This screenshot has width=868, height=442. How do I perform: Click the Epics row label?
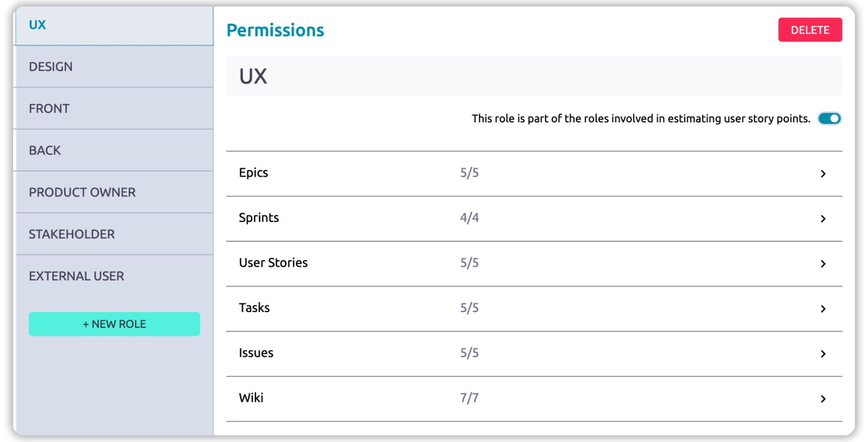(253, 173)
